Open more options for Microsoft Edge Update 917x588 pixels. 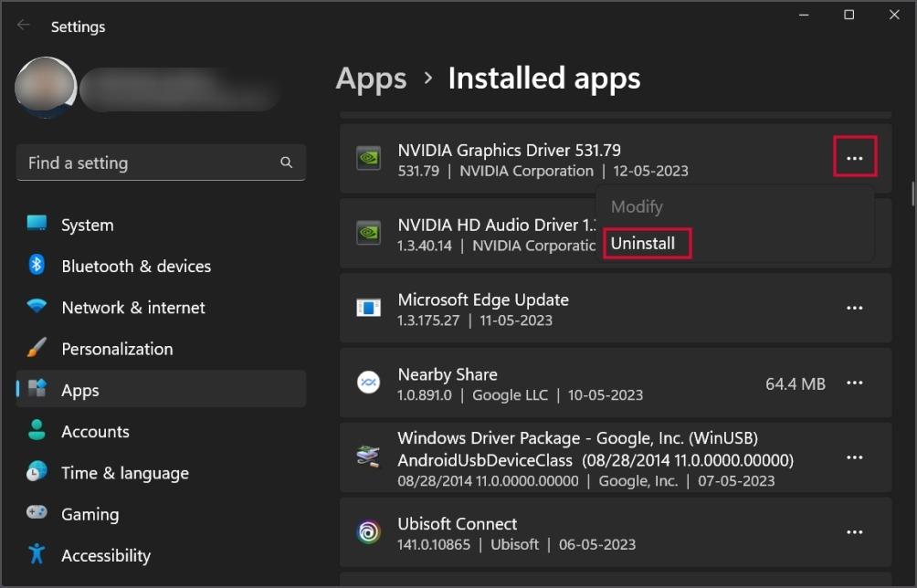point(854,308)
